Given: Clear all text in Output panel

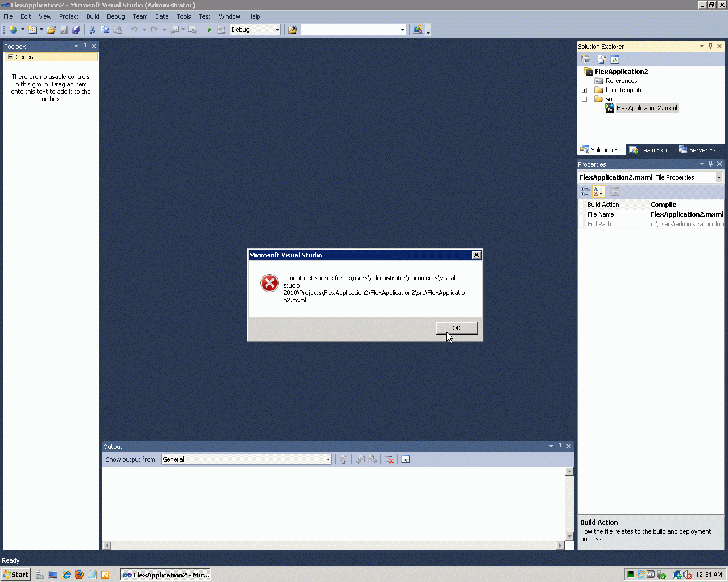Looking at the screenshot, I should pyautogui.click(x=390, y=459).
